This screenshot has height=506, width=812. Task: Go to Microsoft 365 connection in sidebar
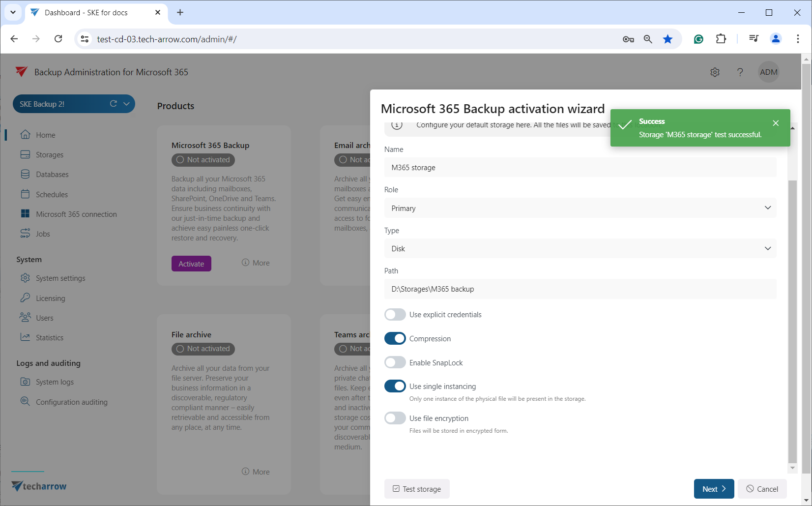pyautogui.click(x=76, y=214)
